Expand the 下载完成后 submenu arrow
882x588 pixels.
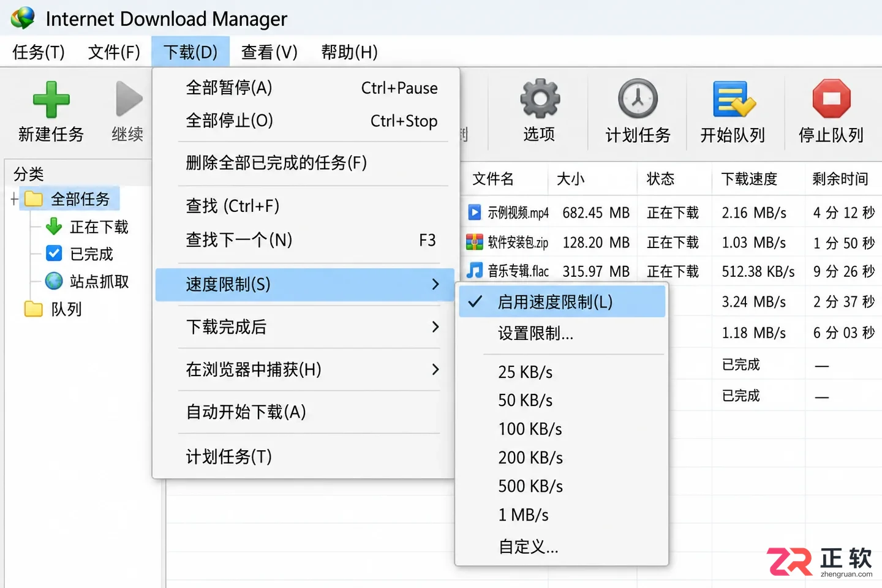[435, 327]
